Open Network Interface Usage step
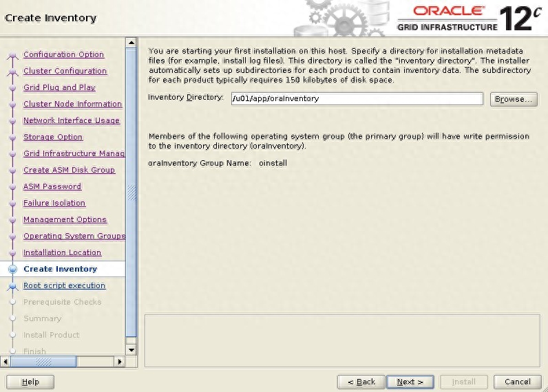548x392 pixels. (71, 120)
